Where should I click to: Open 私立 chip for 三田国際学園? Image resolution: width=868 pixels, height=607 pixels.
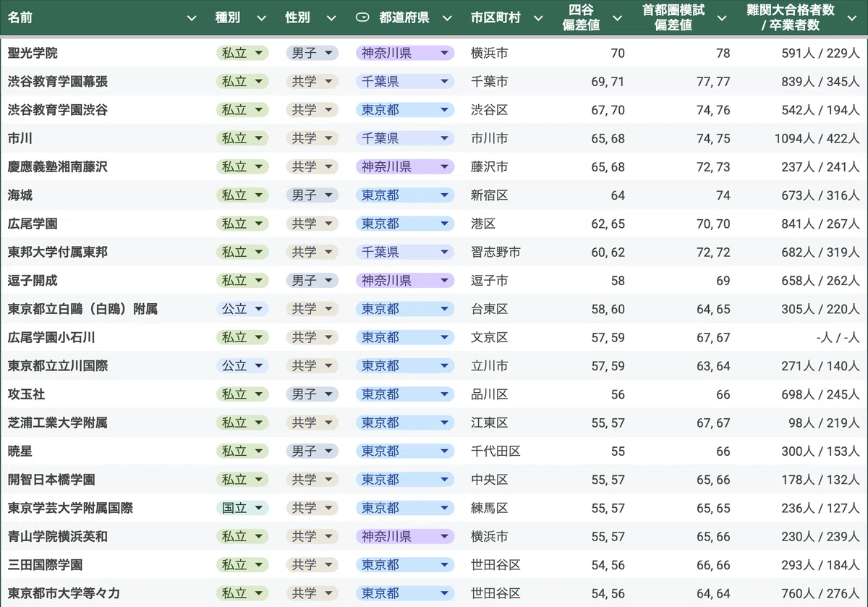242,564
